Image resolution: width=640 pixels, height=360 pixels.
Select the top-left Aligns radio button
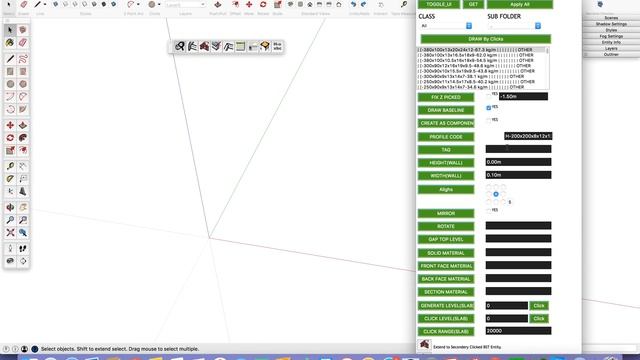tap(489, 187)
